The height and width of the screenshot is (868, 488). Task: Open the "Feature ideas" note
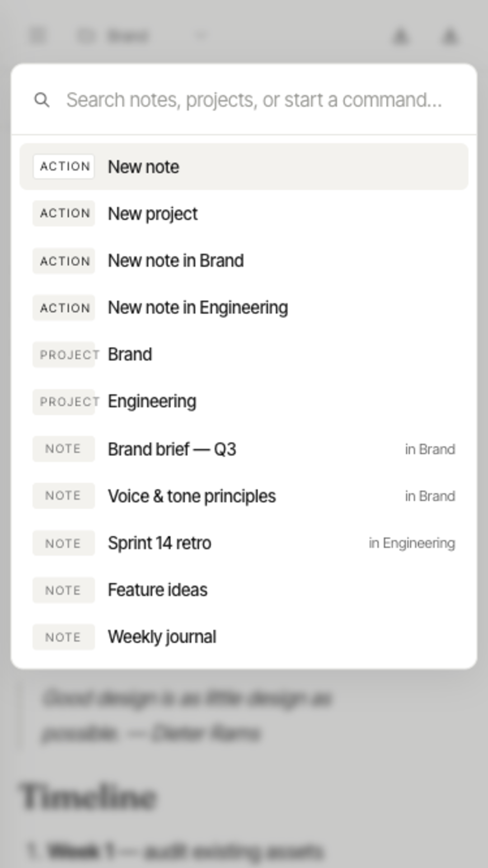click(x=157, y=590)
